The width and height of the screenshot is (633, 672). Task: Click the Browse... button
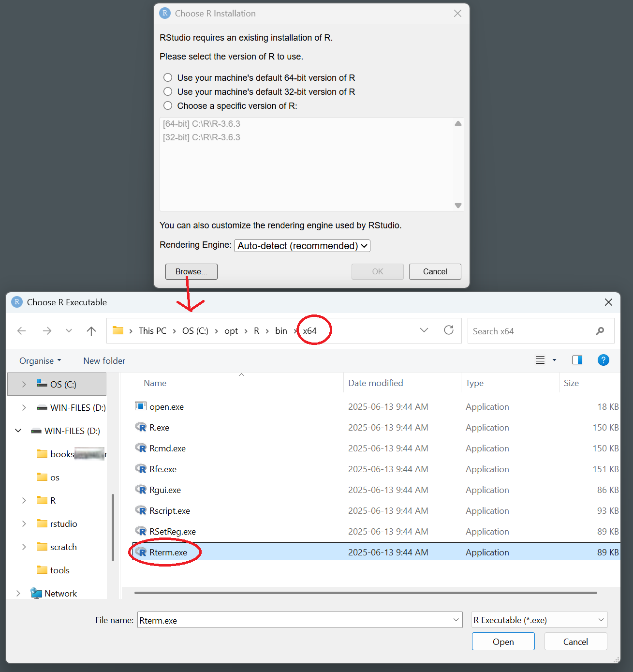[191, 271]
